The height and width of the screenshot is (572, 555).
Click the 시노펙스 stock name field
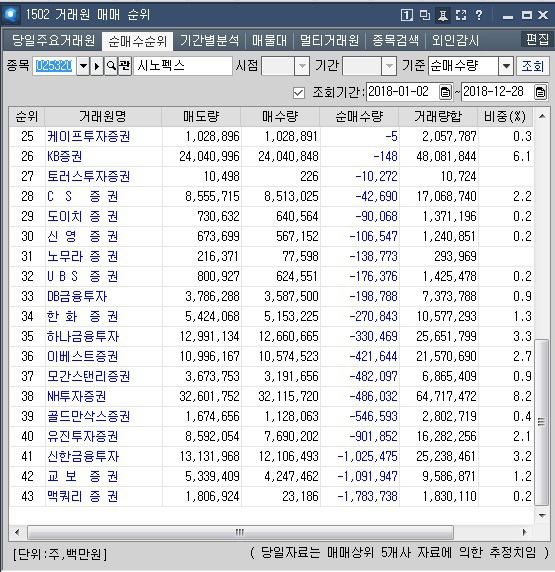(x=183, y=66)
